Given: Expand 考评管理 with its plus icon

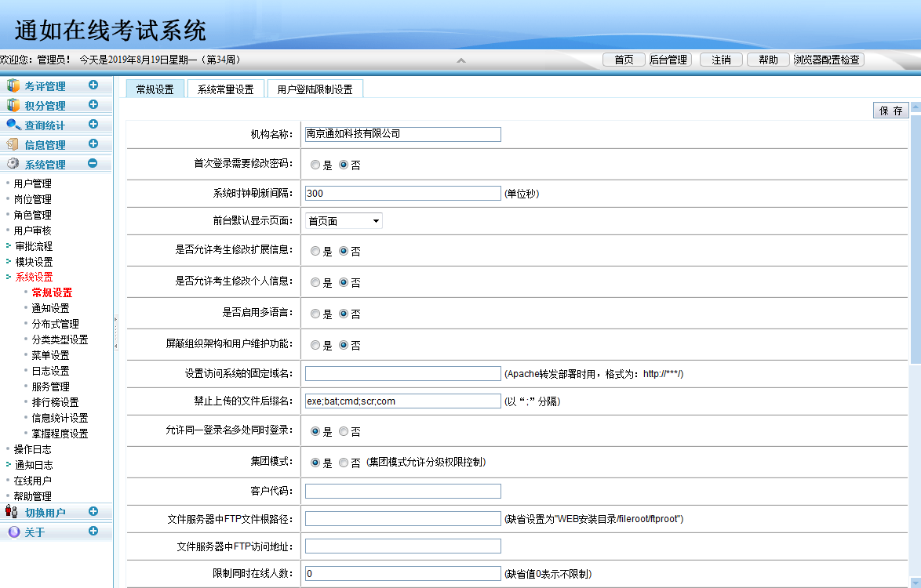Looking at the screenshot, I should (93, 85).
